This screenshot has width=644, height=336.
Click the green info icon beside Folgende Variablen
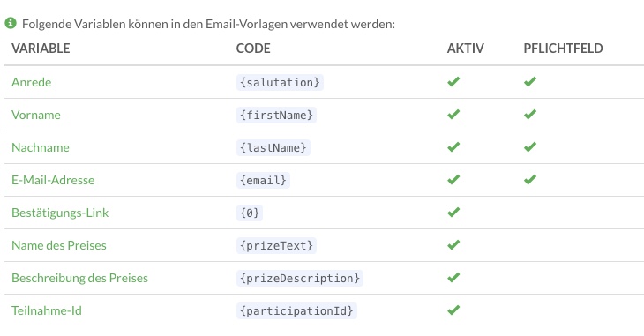[11, 23]
